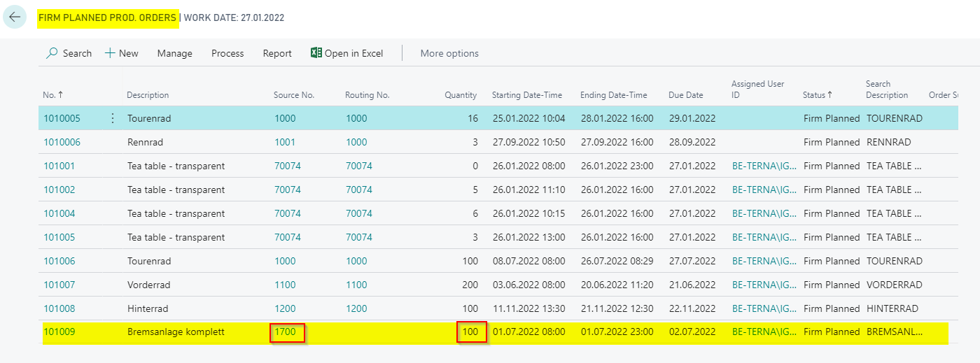The width and height of the screenshot is (980, 363).
Task: Click the Search magnifier icon
Action: pos(52,53)
